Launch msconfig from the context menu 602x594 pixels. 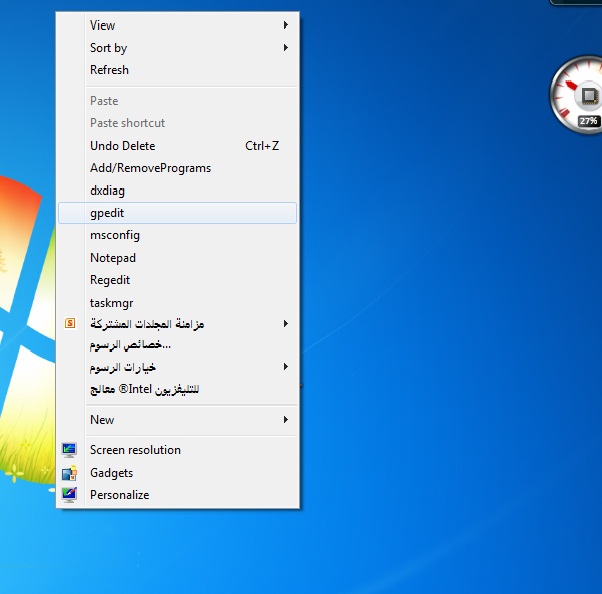pyautogui.click(x=177, y=235)
